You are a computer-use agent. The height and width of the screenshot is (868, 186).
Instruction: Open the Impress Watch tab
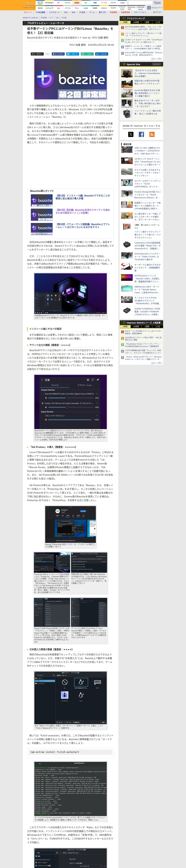[40, 3]
